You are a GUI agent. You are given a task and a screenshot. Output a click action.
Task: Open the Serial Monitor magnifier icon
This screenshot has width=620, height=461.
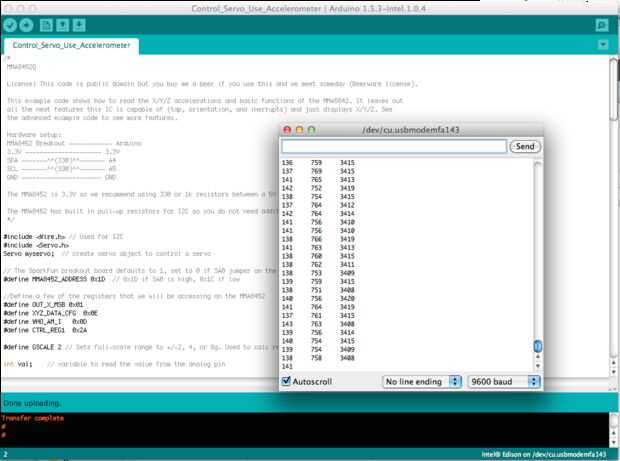pyautogui.click(x=602, y=25)
